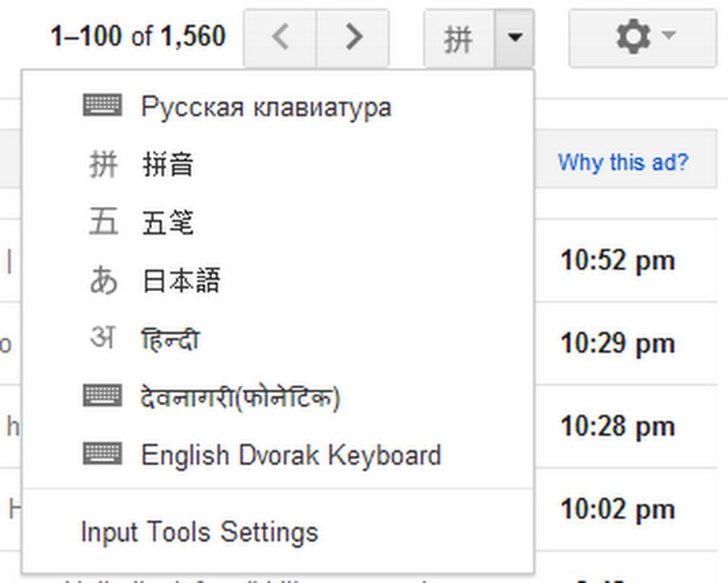Go to the previous page of messages
This screenshot has width=728, height=583.
[x=280, y=37]
